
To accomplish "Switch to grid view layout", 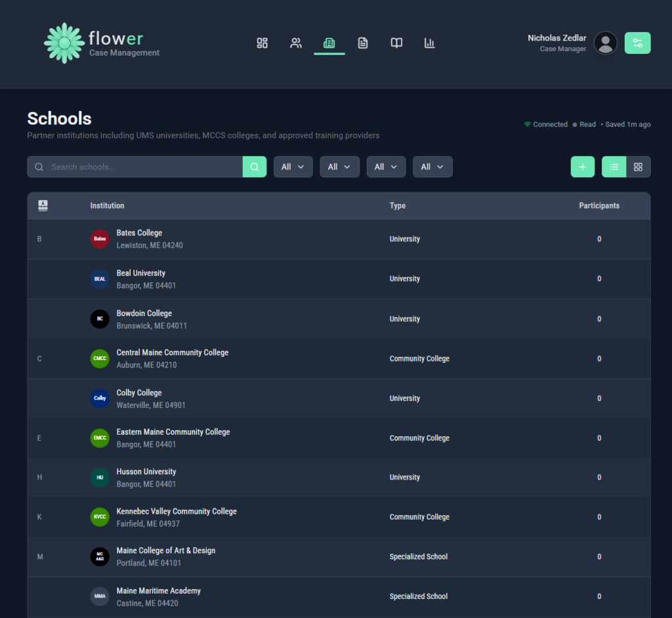I will (638, 167).
